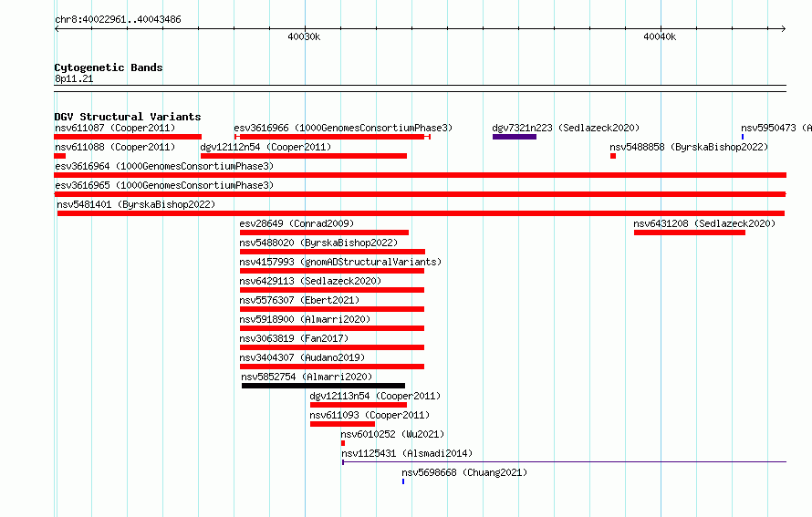Click the small red nsv5488858 marker
The height and width of the screenshot is (517, 812).
[613, 156]
